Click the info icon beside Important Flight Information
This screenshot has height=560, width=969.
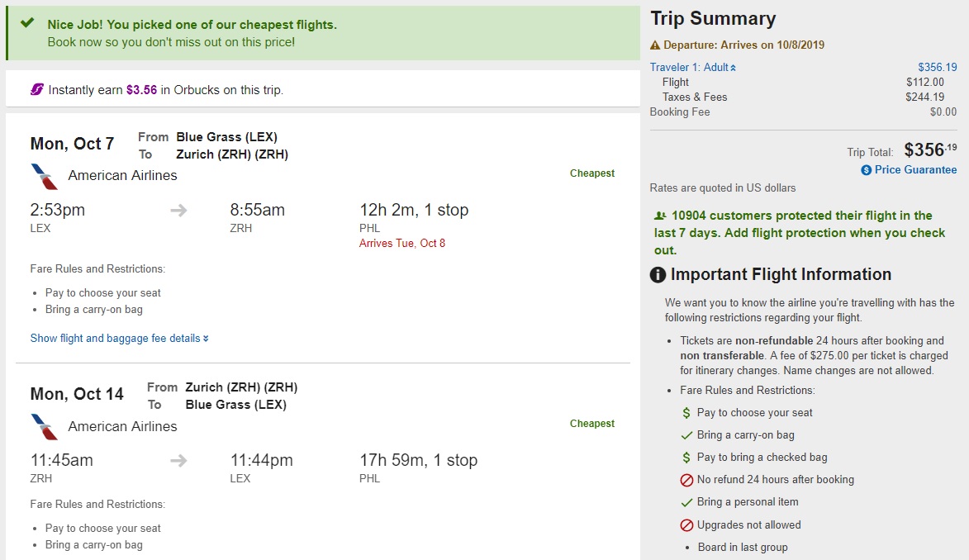658,275
